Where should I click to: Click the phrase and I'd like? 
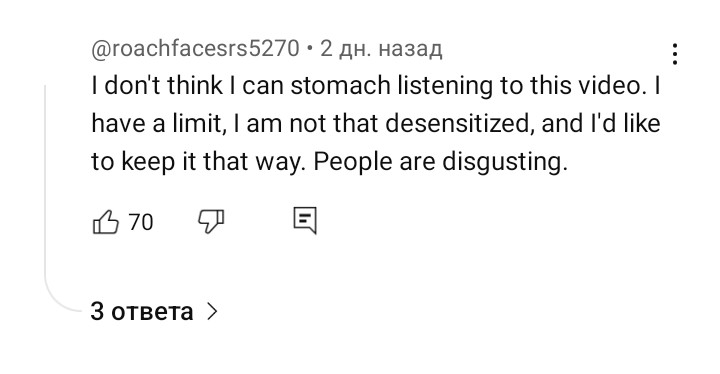point(601,124)
